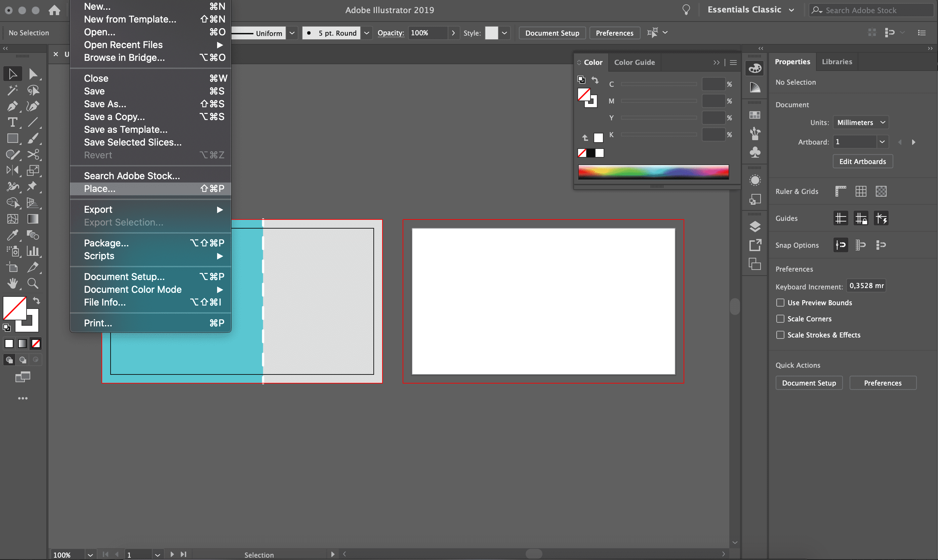The image size is (938, 560).
Task: Open the Artboard number dropdown
Action: pos(882,142)
